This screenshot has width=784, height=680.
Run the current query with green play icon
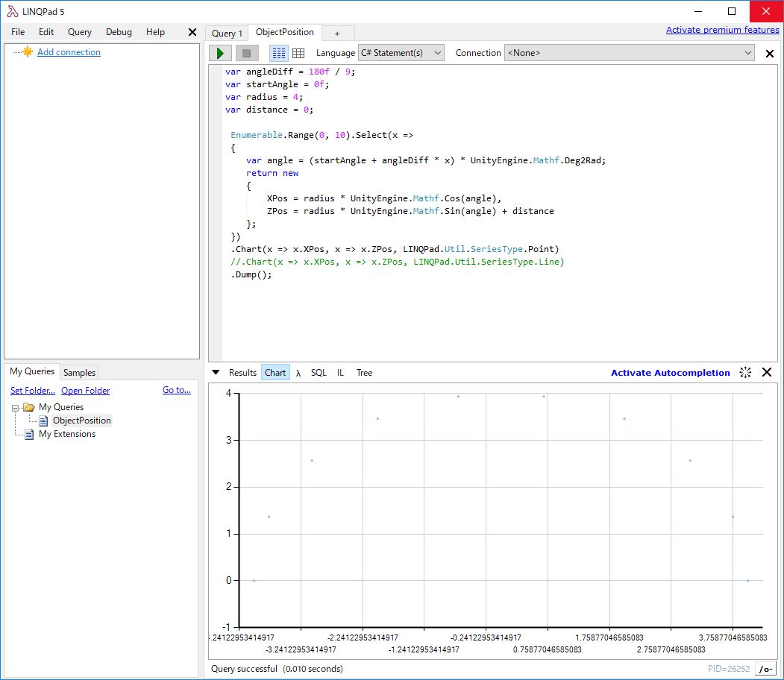[219, 52]
